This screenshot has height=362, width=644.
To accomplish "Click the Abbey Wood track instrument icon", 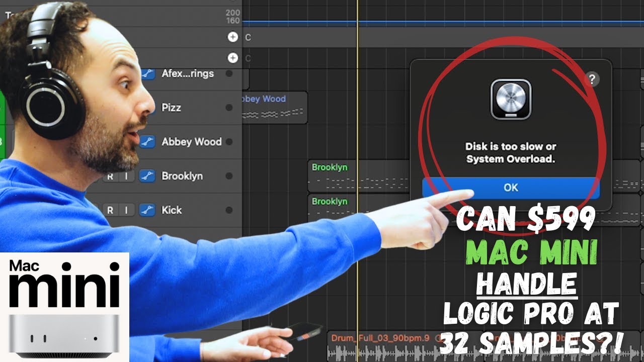I will click(x=146, y=142).
